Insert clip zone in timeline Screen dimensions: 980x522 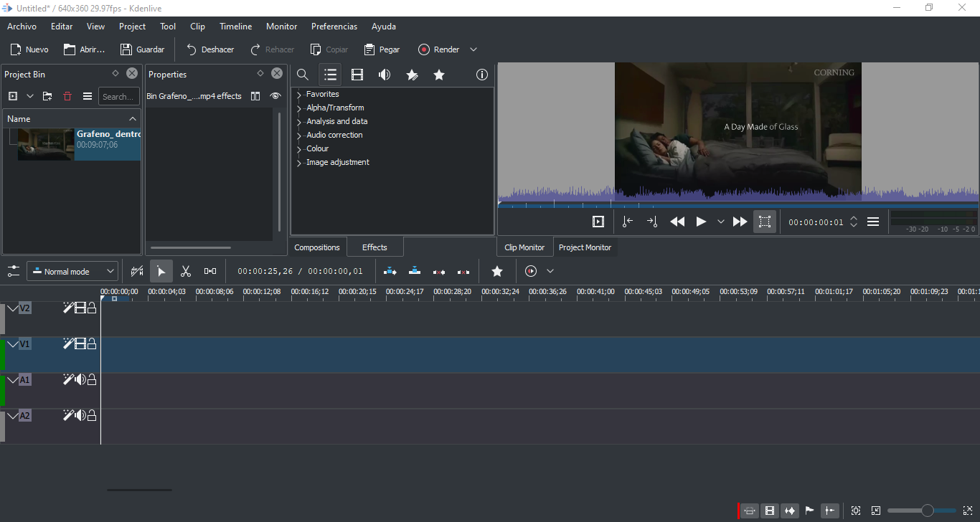point(390,271)
